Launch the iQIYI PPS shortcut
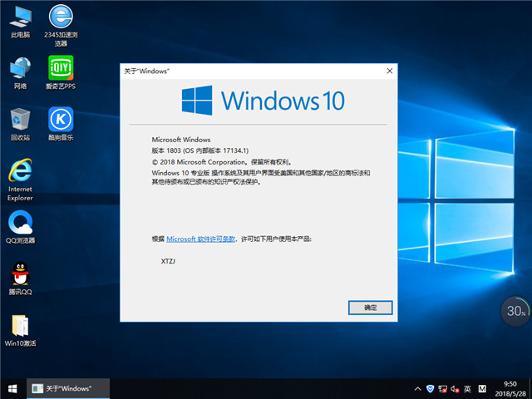The width and height of the screenshot is (532, 399). pyautogui.click(x=61, y=72)
